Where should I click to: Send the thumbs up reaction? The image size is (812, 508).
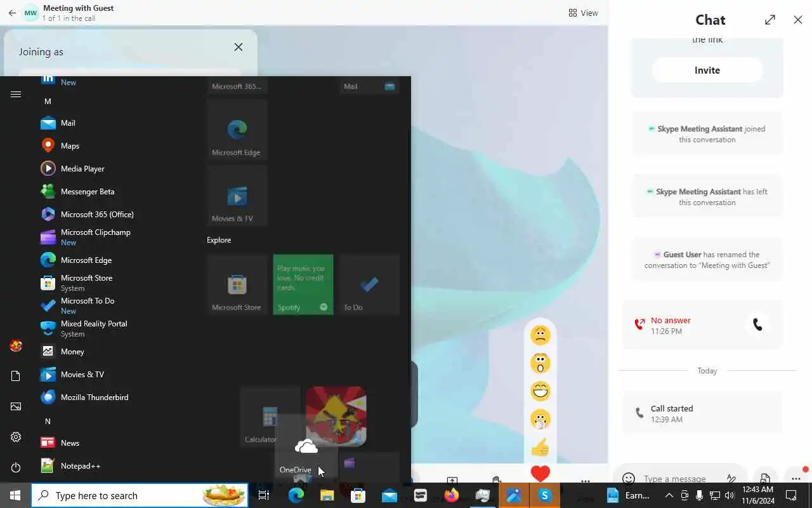(540, 447)
